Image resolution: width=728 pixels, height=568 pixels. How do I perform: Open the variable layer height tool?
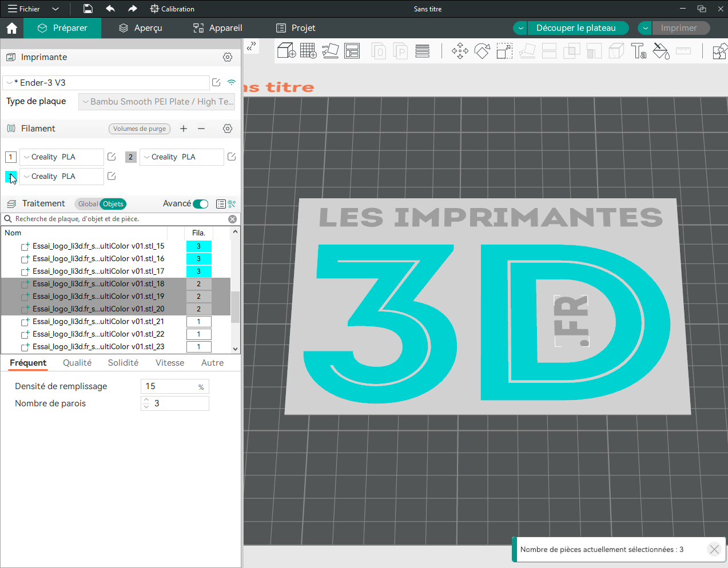tap(423, 51)
